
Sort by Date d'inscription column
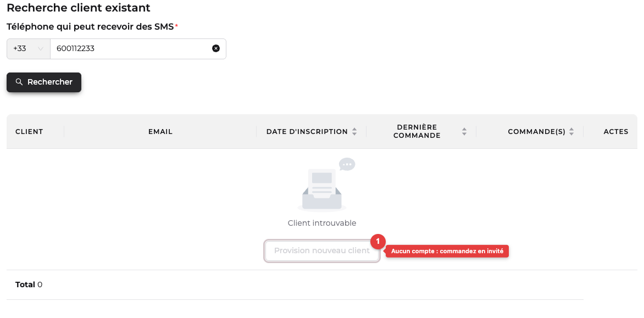point(354,132)
